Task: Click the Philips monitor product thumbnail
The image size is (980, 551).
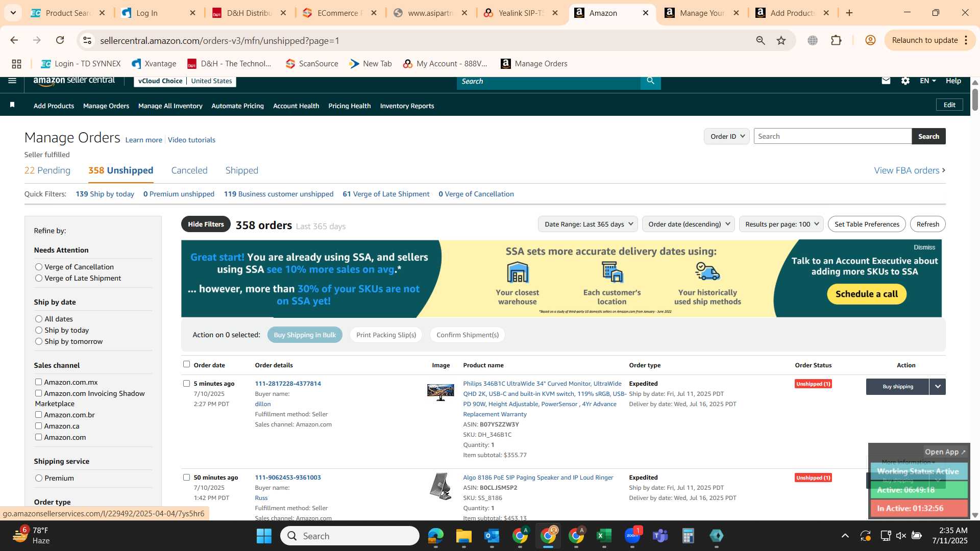Action: click(440, 392)
